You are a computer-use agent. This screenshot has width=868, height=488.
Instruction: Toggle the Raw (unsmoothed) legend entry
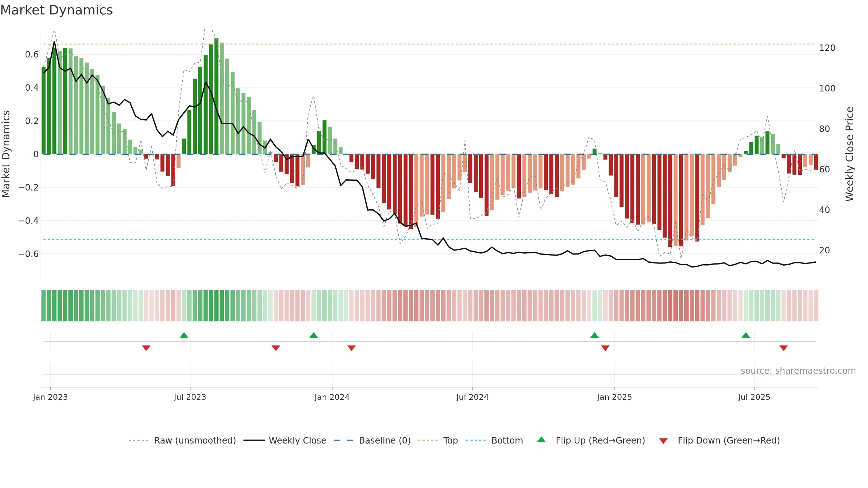[x=182, y=440]
